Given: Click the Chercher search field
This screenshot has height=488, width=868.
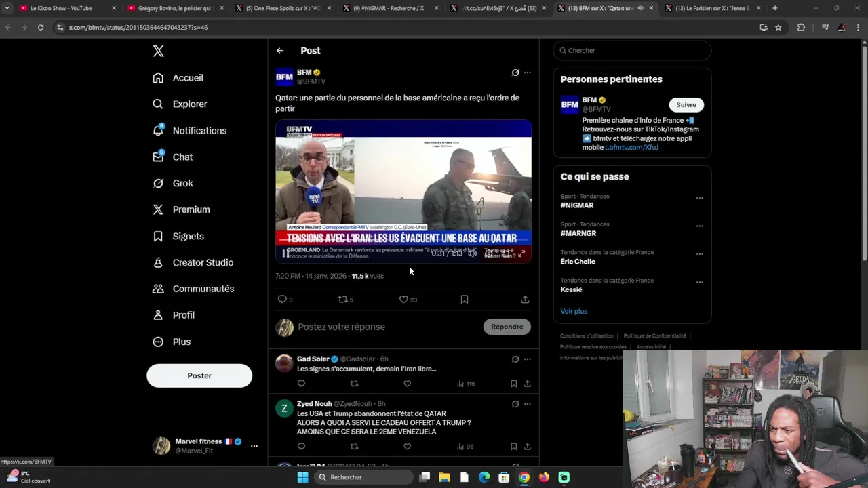Looking at the screenshot, I should tap(632, 51).
